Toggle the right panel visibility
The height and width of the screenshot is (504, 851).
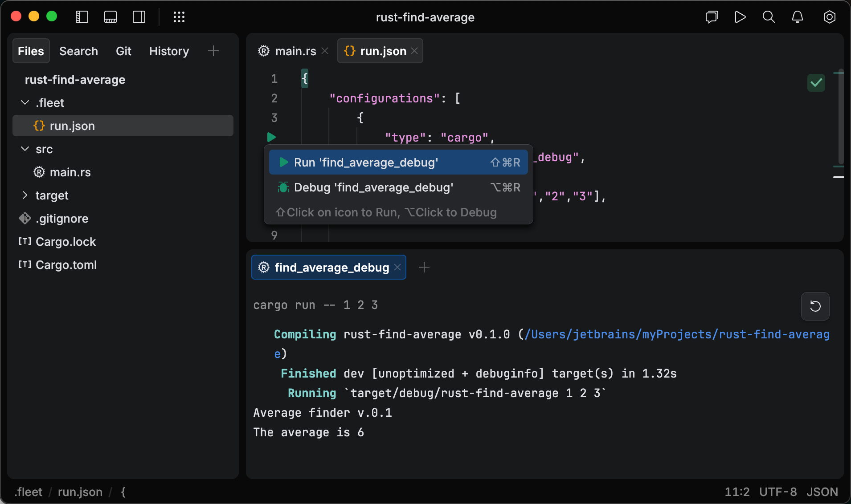[139, 17]
